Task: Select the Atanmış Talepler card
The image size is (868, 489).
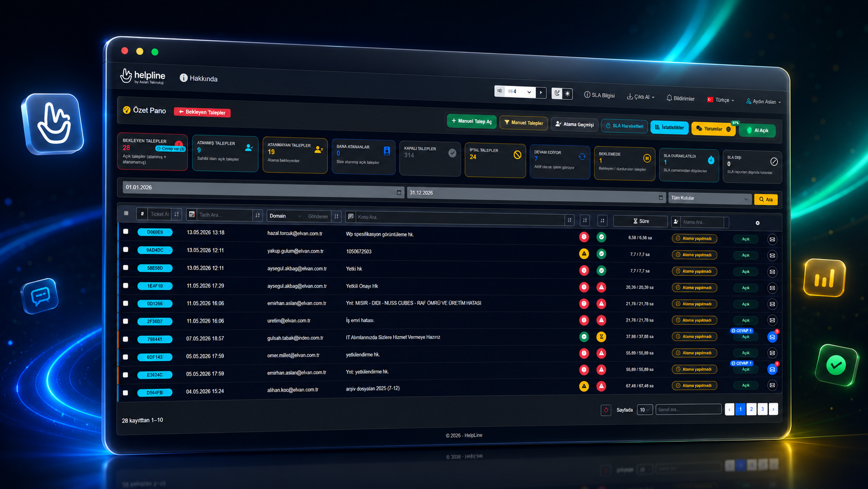Action: click(x=225, y=153)
